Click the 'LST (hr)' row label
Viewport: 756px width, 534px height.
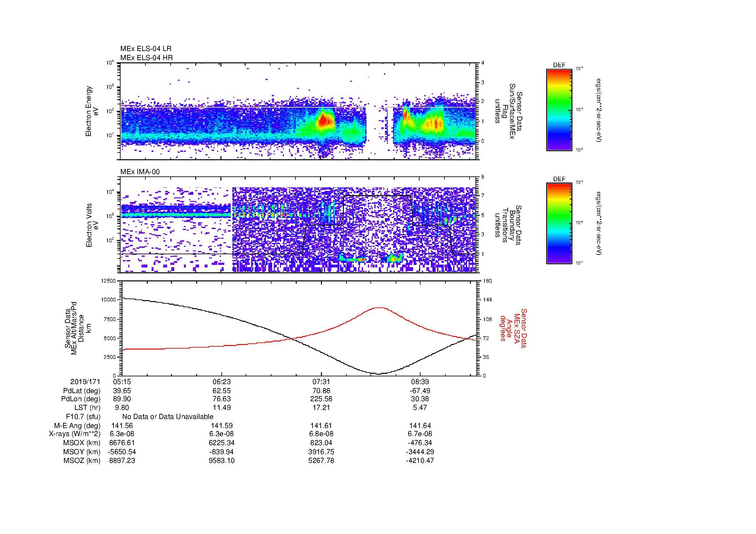87,408
